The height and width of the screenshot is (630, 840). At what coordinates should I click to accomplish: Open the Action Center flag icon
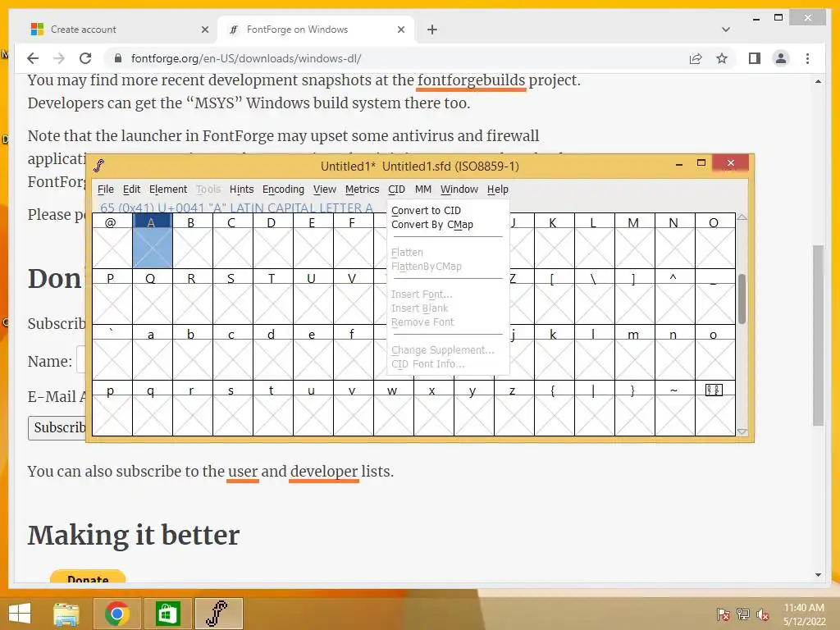coord(724,614)
